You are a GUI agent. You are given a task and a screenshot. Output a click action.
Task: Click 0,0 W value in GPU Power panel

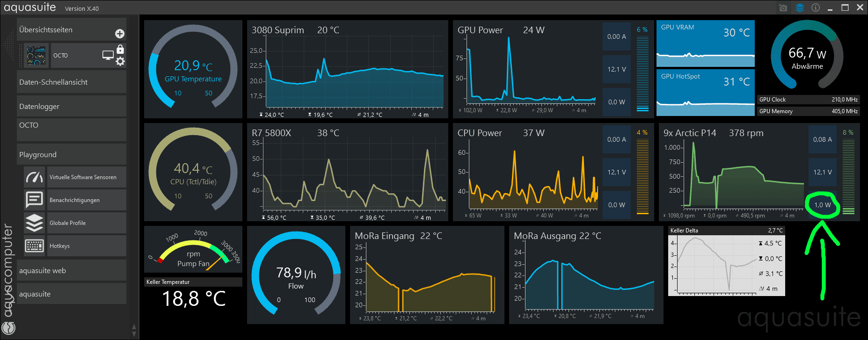pos(617,102)
